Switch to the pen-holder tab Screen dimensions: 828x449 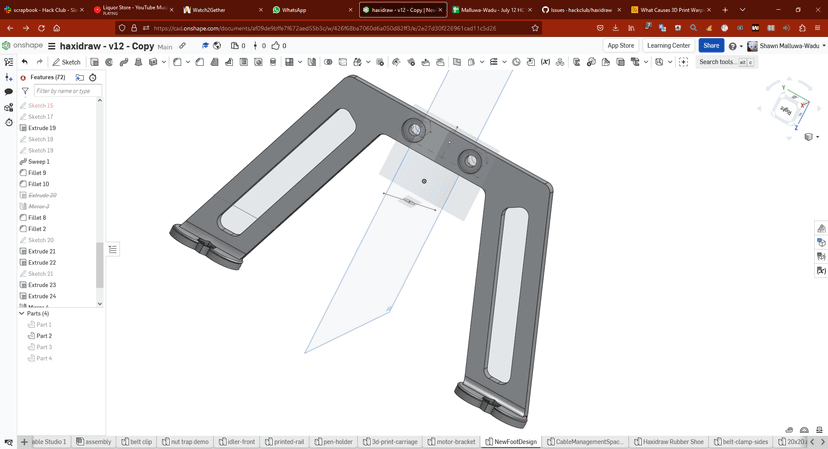click(334, 442)
